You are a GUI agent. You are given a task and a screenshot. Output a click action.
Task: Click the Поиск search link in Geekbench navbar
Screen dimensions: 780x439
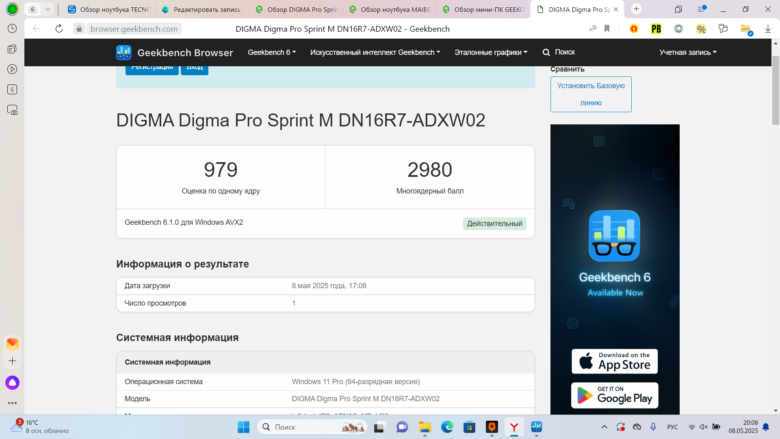[x=559, y=52]
